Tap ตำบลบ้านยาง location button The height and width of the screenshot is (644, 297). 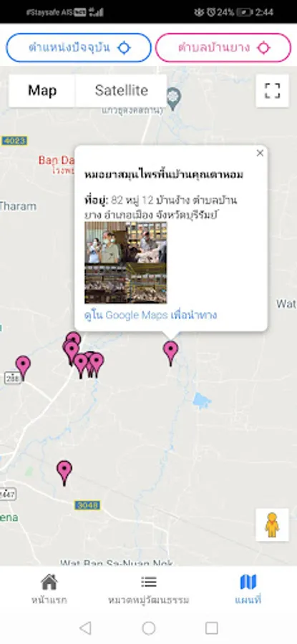[x=223, y=48]
